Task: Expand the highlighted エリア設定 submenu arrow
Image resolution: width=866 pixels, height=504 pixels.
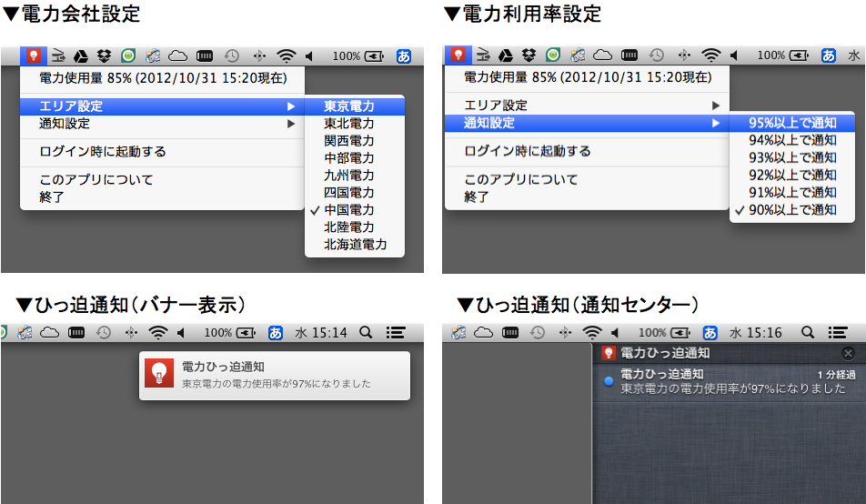Action: coord(291,106)
